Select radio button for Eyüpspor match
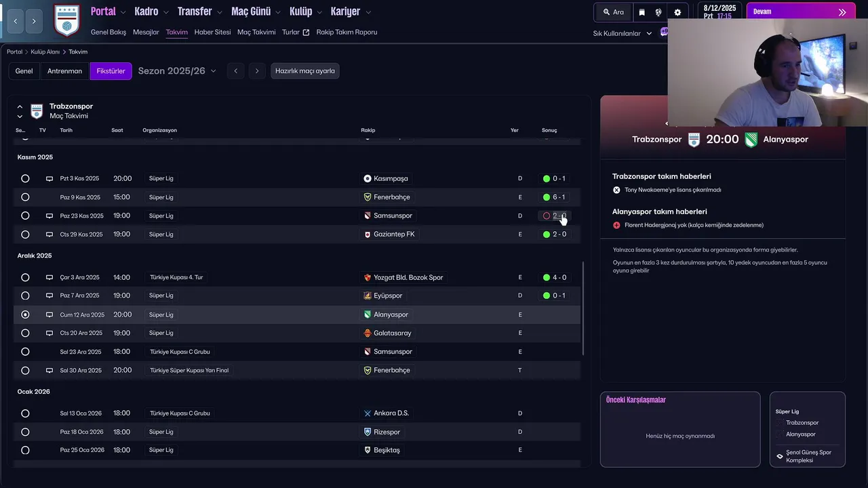The width and height of the screenshot is (868, 488). (x=25, y=296)
